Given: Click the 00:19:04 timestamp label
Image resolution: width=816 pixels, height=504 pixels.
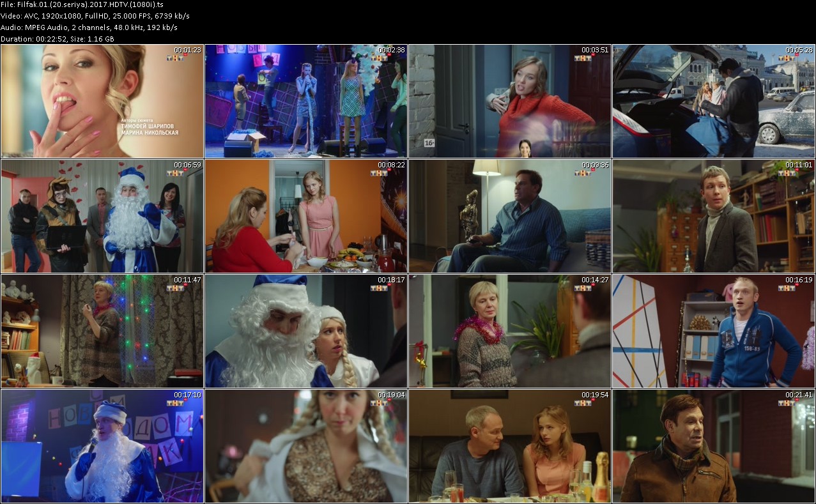Looking at the screenshot, I should (391, 395).
